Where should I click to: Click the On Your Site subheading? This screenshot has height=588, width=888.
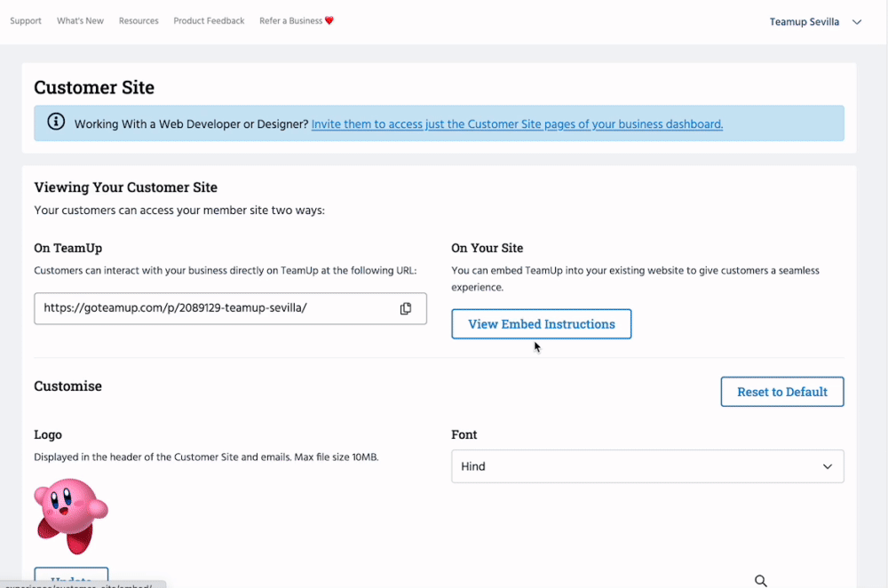[487, 248]
